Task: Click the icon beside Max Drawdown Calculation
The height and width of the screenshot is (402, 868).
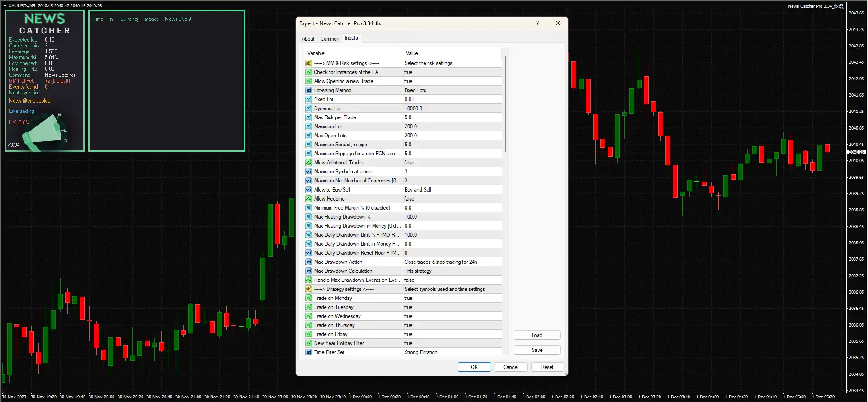Action: click(x=309, y=271)
